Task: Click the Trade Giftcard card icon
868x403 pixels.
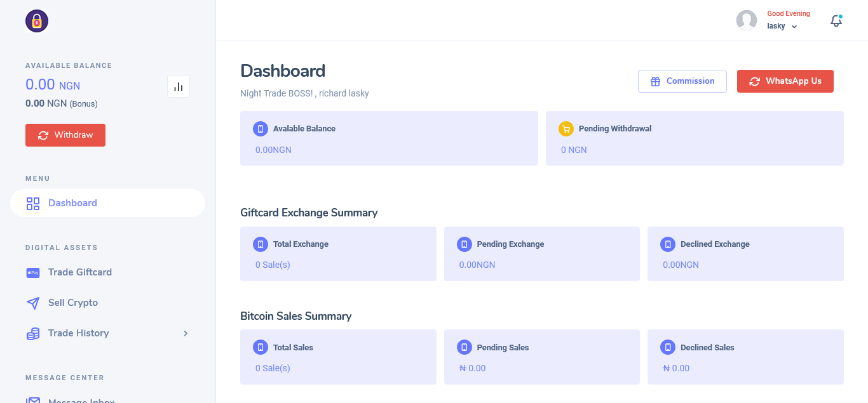Action: click(33, 272)
